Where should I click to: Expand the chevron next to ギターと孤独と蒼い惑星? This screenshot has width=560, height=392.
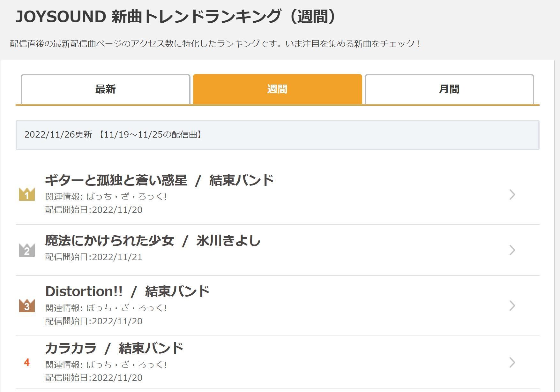pyautogui.click(x=512, y=195)
